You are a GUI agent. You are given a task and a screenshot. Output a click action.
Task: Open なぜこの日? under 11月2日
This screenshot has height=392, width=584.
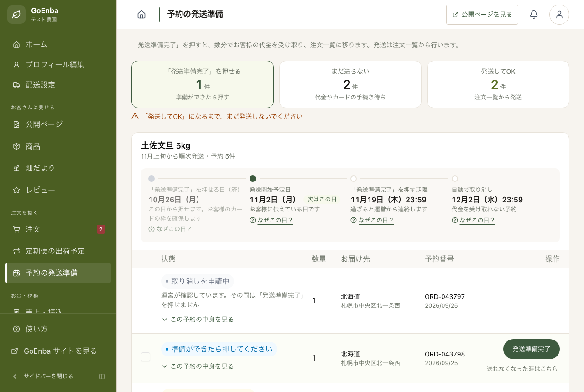271,221
